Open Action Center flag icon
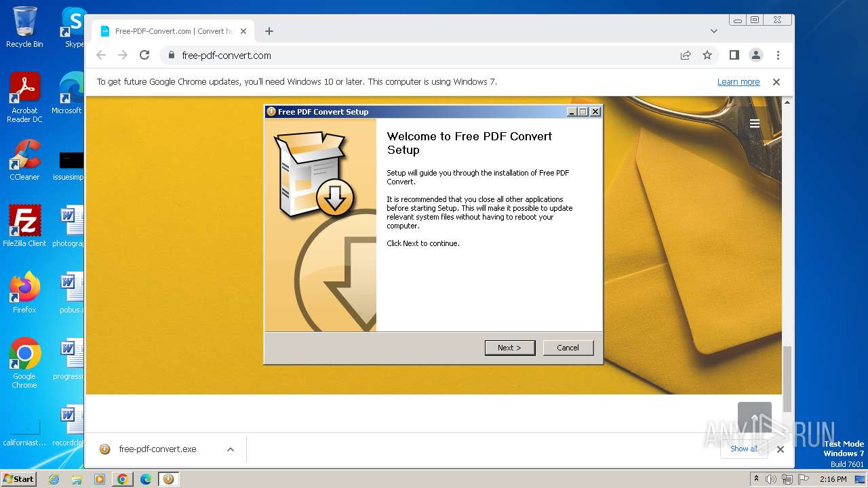This screenshot has height=488, width=868. click(803, 479)
